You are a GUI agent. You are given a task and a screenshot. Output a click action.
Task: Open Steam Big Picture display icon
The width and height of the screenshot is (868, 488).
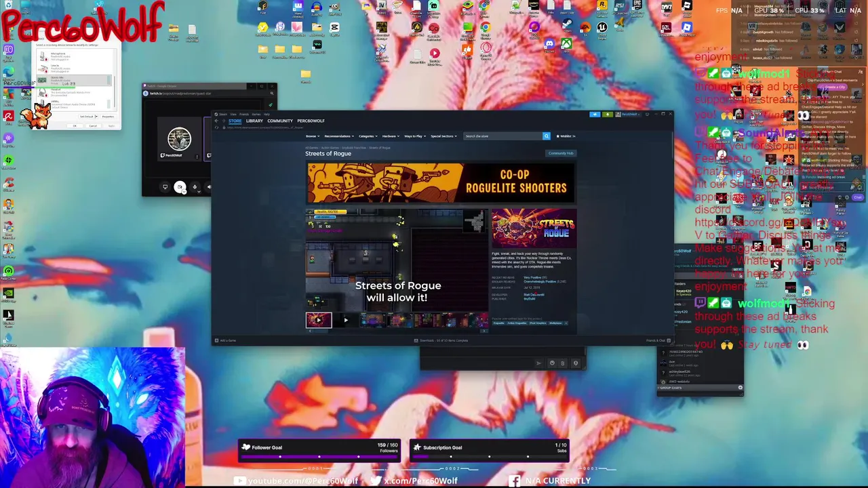(x=647, y=115)
